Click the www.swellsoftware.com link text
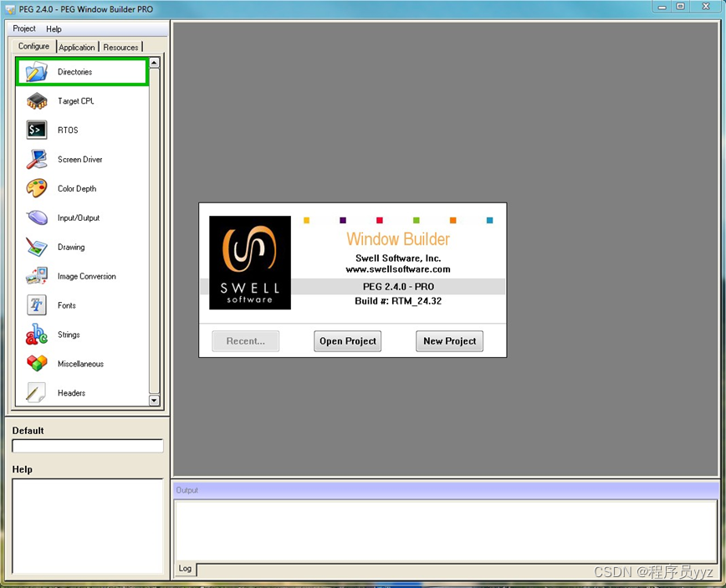The image size is (726, 588). pos(398,269)
